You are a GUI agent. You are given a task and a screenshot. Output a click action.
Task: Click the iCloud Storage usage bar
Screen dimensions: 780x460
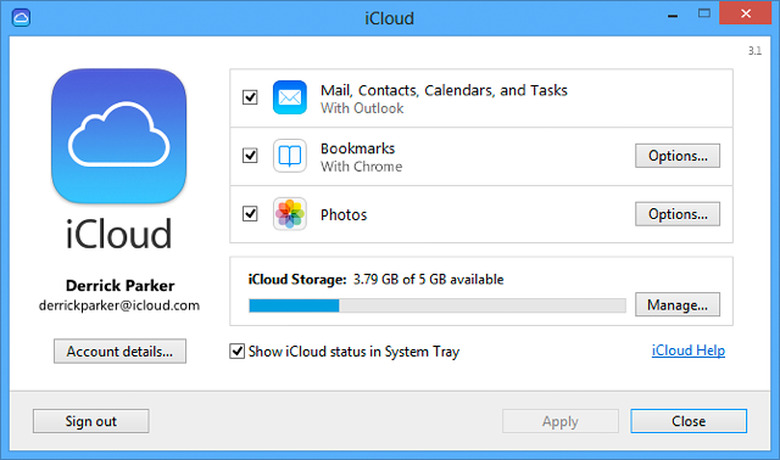pyautogui.click(x=437, y=305)
